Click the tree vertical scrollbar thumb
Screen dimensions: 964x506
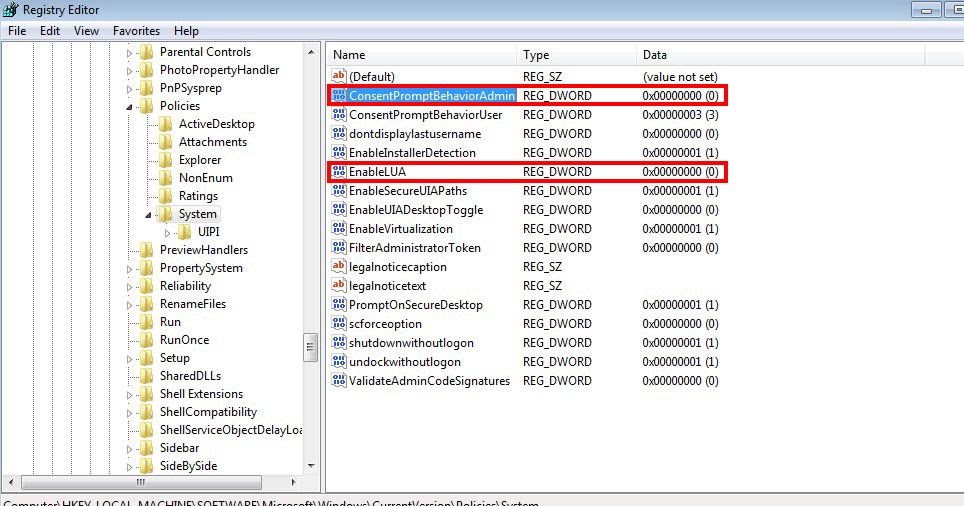pos(310,347)
